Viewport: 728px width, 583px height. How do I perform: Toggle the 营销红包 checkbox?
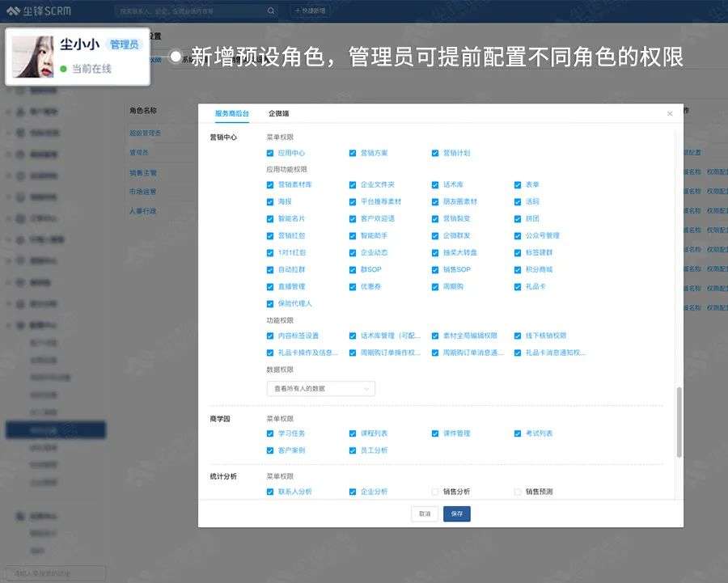point(270,236)
